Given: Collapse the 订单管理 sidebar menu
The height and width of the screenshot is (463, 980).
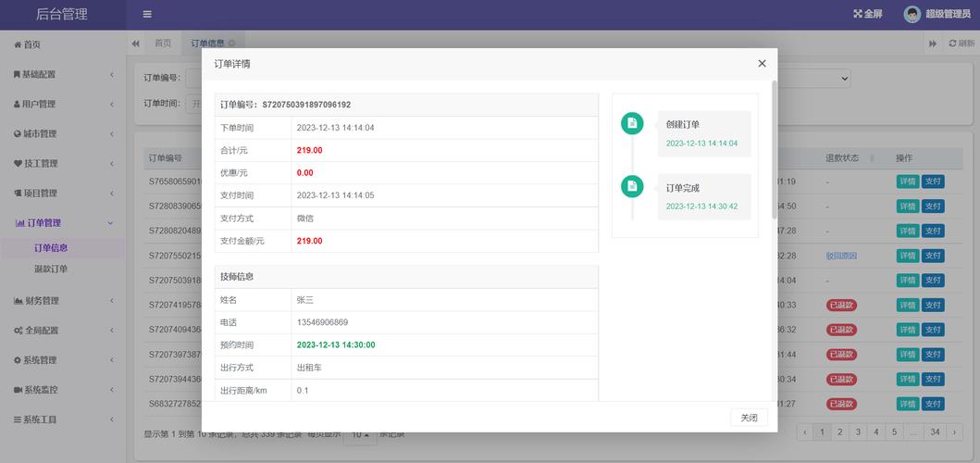Looking at the screenshot, I should pos(63,223).
